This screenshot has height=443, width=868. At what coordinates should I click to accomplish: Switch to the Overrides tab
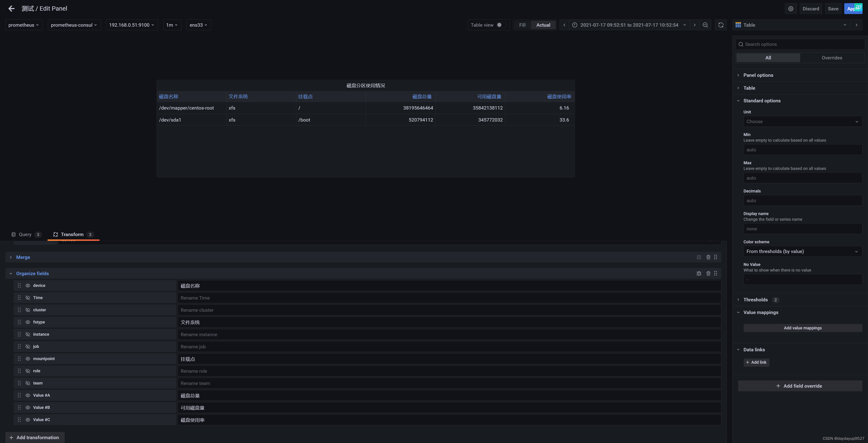(x=832, y=58)
